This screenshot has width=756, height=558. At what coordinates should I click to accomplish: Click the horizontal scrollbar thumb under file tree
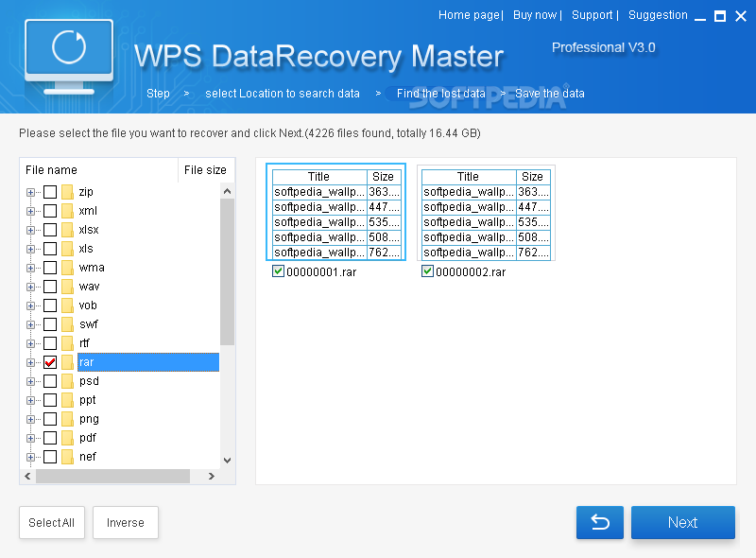click(112, 477)
